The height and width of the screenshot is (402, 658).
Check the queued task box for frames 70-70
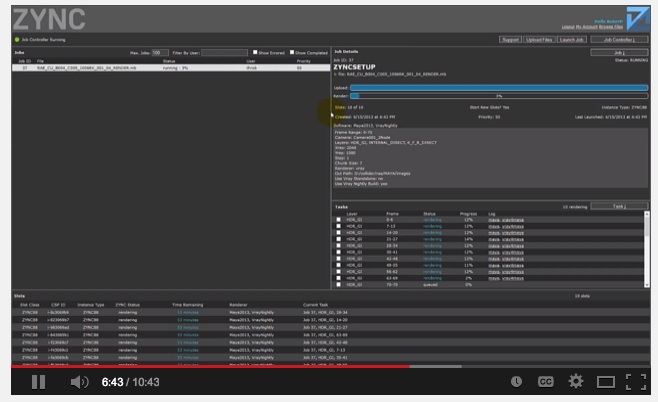point(338,285)
